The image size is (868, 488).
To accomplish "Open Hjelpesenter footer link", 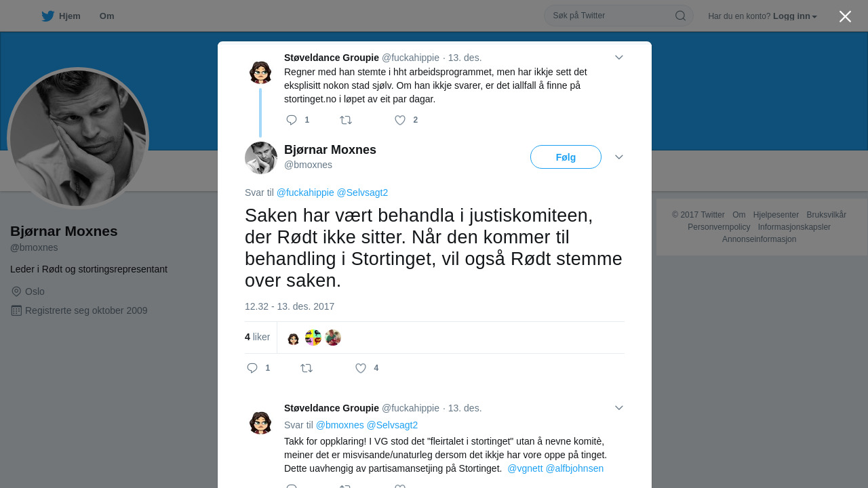I will (776, 215).
